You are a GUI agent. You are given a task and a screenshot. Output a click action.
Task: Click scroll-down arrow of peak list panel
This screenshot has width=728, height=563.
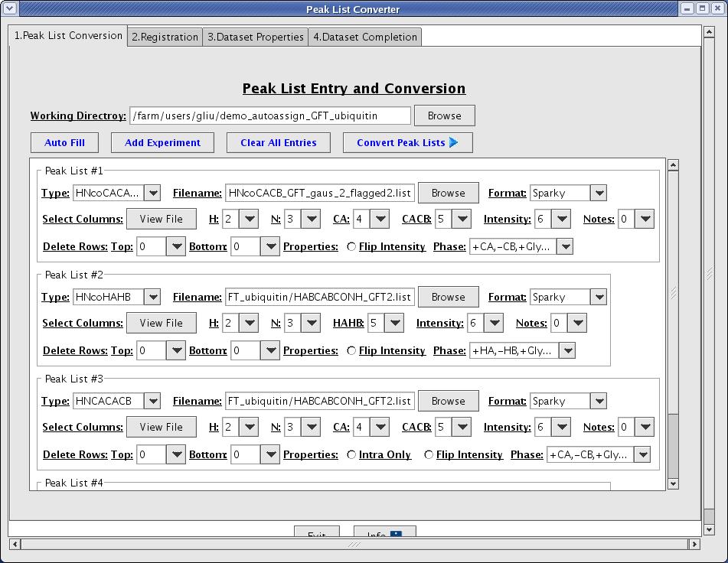[673, 483]
